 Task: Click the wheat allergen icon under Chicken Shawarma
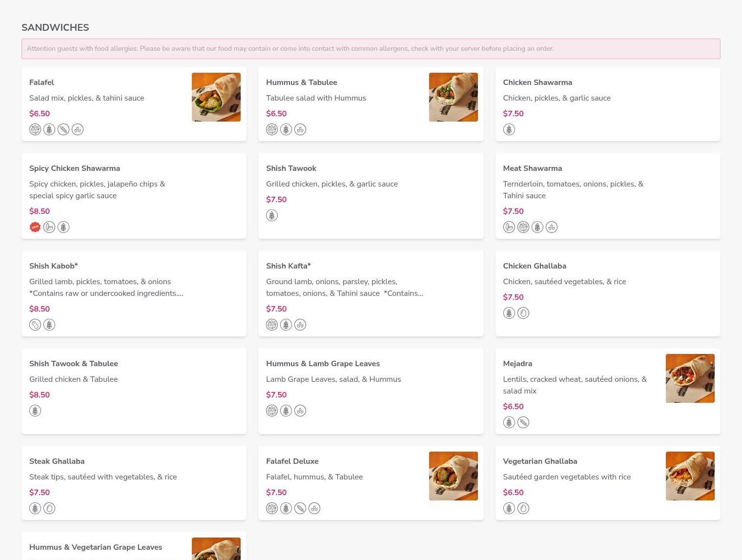coord(509,129)
